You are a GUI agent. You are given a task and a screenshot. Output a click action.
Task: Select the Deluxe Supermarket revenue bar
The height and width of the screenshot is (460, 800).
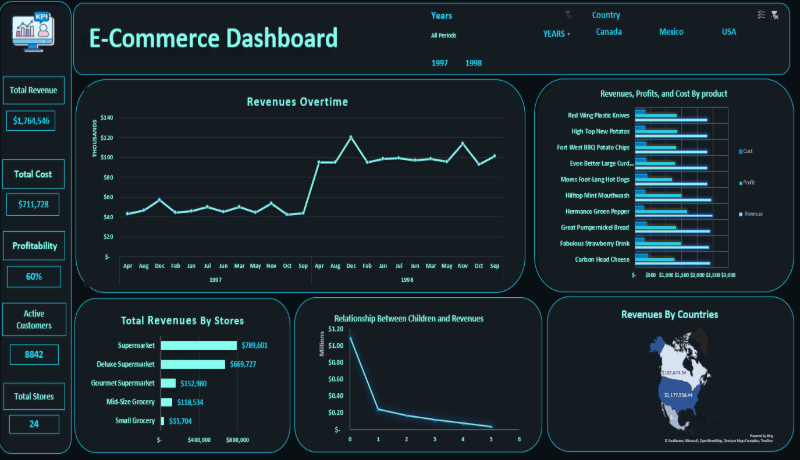(193, 364)
